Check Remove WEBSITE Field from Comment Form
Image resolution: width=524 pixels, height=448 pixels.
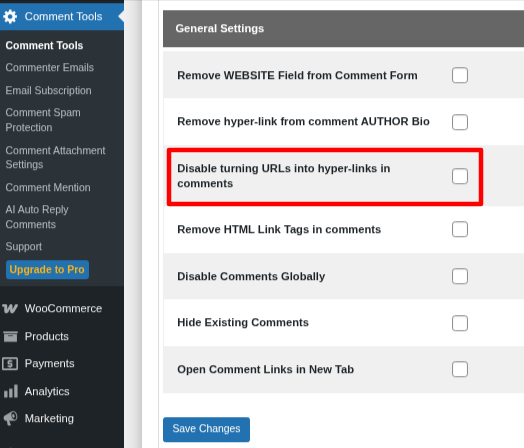pos(460,75)
